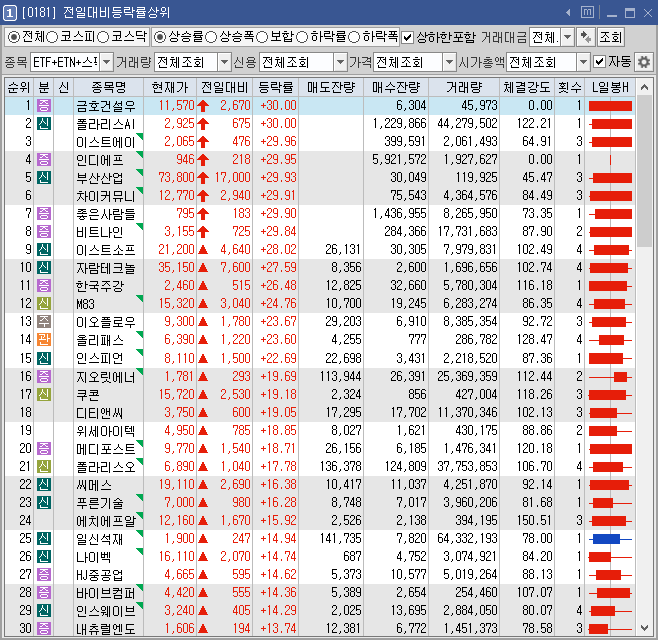Screen dimensions: 658x640
Task: Click the 증 badge for 금호건설우
Action: click(x=44, y=105)
